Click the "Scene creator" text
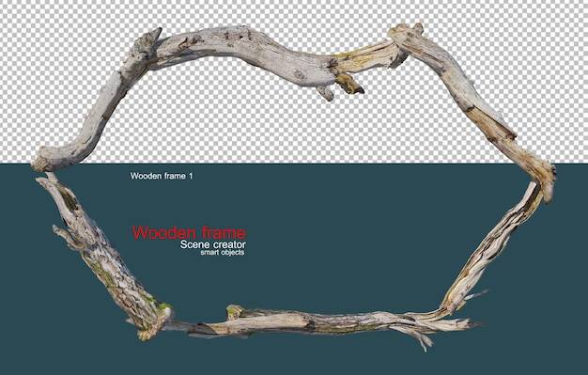This screenshot has height=375, width=588. 212,244
